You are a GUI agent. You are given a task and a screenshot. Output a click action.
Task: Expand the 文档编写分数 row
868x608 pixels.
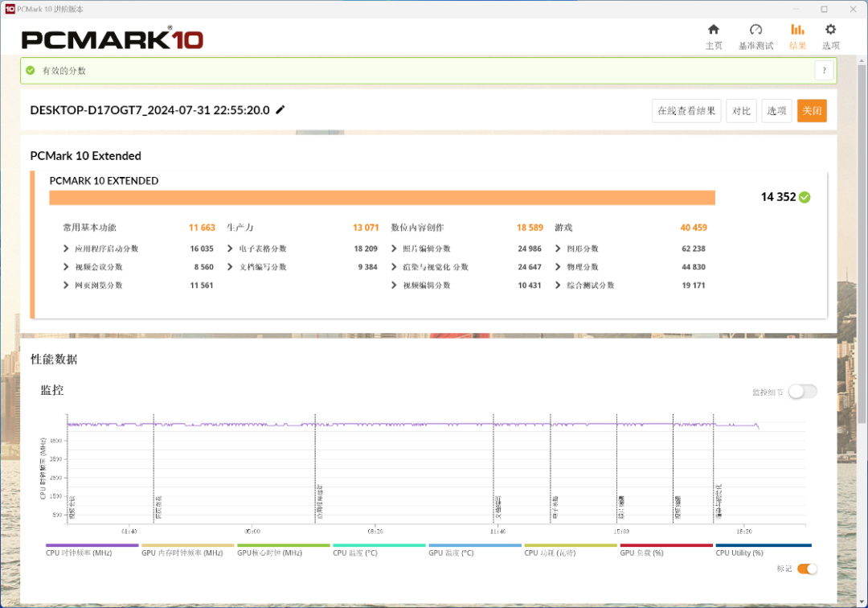point(230,267)
